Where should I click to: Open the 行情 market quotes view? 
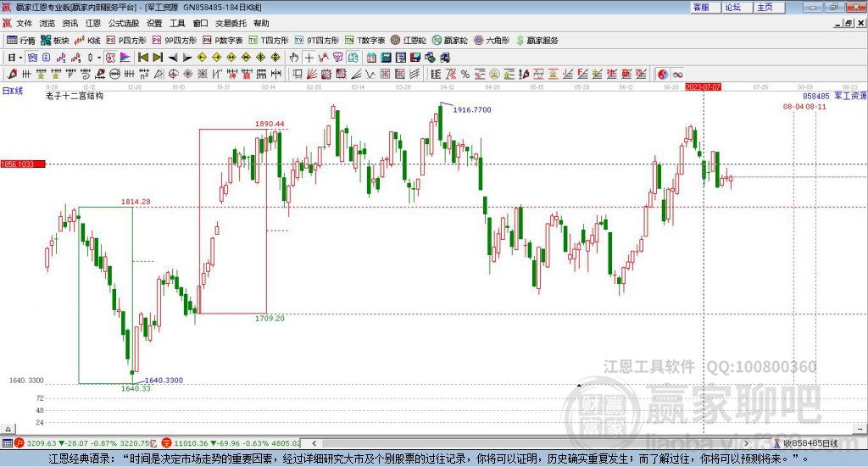[20, 41]
